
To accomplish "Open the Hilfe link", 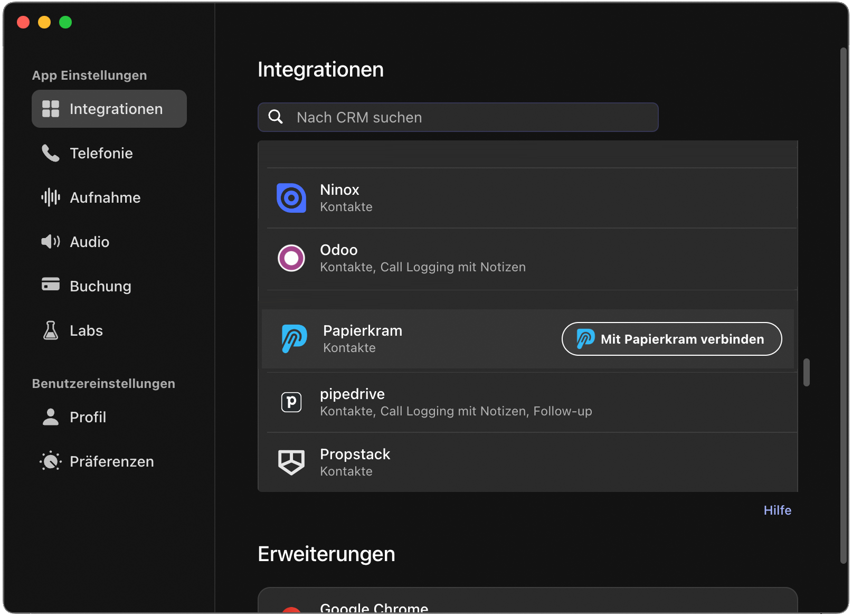I will point(777,510).
